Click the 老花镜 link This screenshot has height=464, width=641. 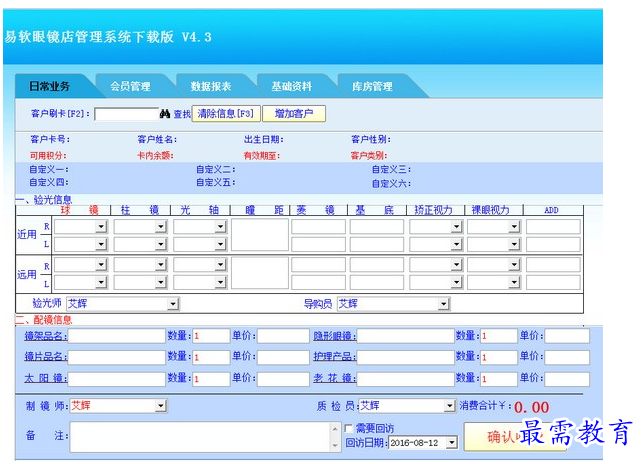[334, 378]
